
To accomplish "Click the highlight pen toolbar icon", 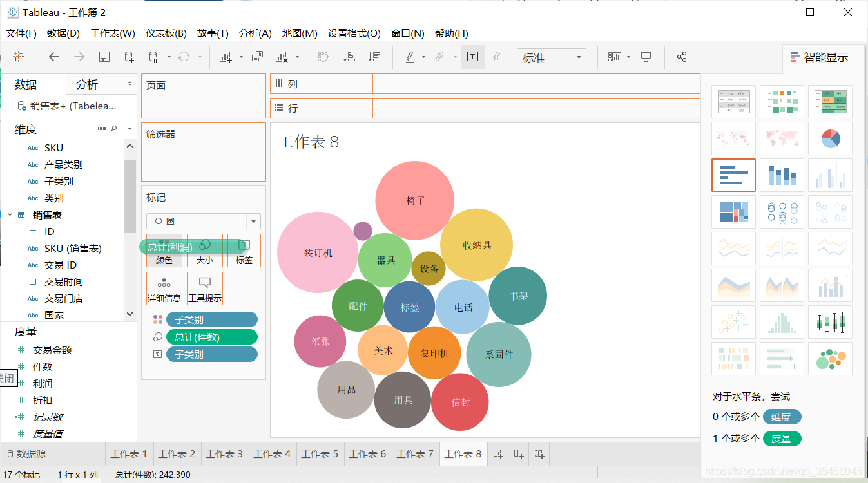I will 410,57.
